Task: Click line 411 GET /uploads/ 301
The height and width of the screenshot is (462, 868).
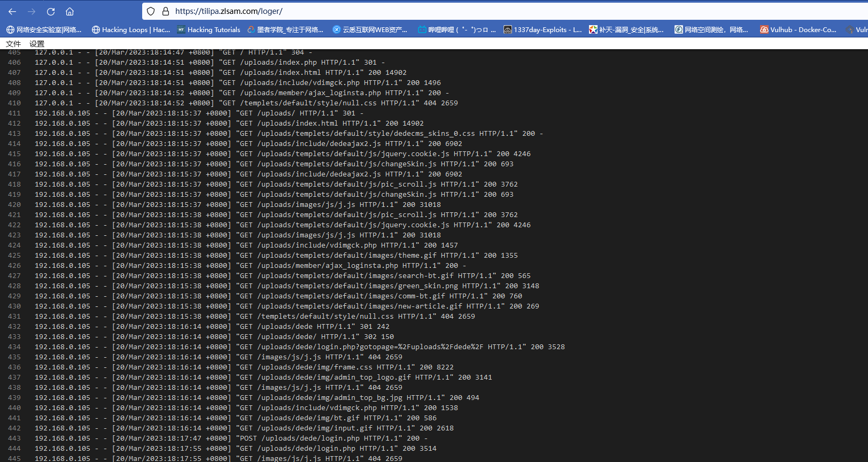Action: click(x=199, y=113)
